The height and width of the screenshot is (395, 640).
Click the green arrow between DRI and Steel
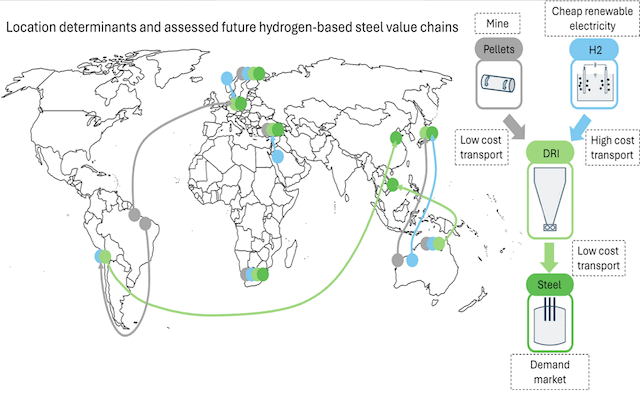click(x=549, y=257)
